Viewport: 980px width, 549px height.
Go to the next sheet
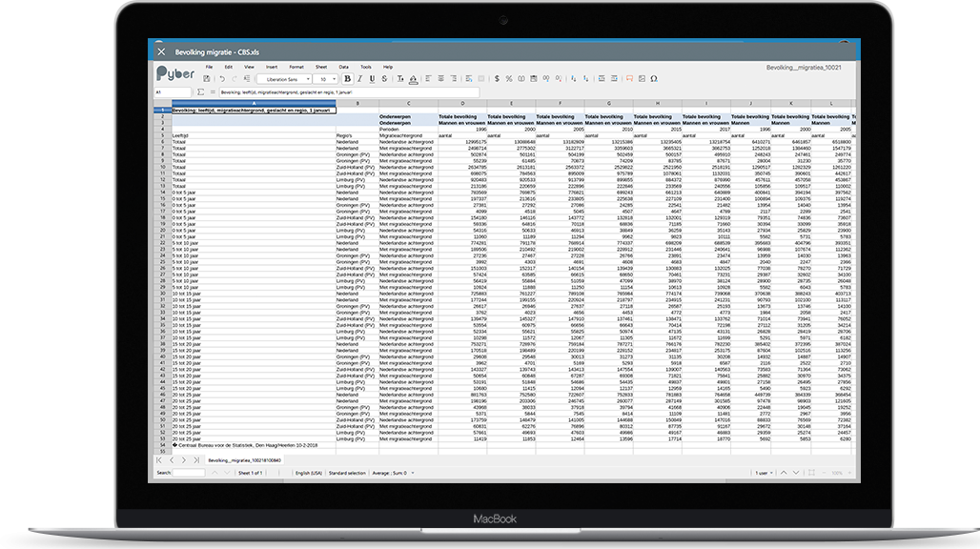coord(184,460)
